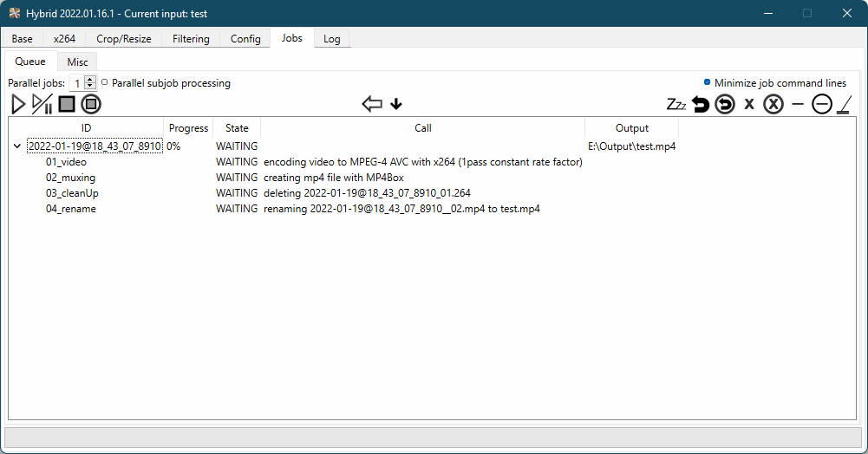The image size is (868, 454).
Task: Sort jobs by the State column header
Action: pyautogui.click(x=237, y=128)
